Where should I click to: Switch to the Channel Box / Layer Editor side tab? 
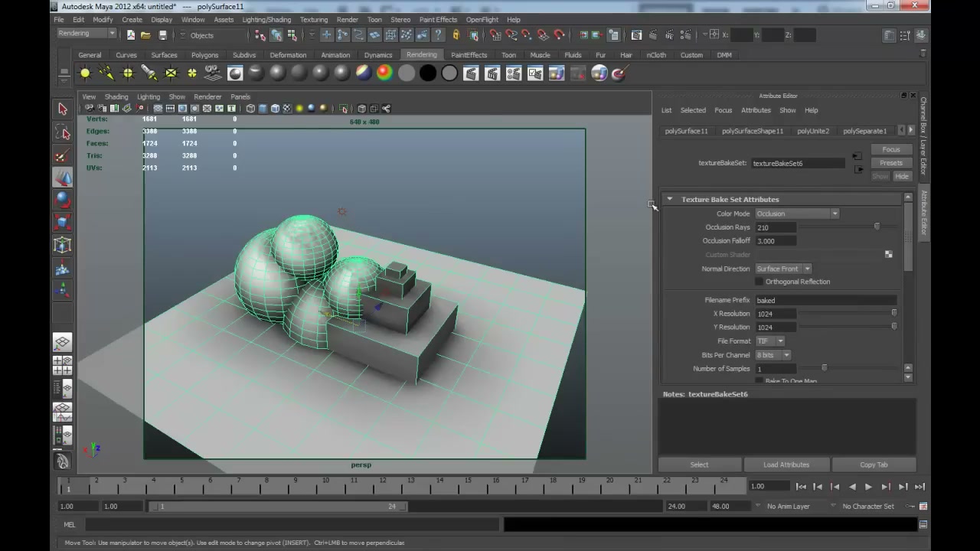[923, 135]
